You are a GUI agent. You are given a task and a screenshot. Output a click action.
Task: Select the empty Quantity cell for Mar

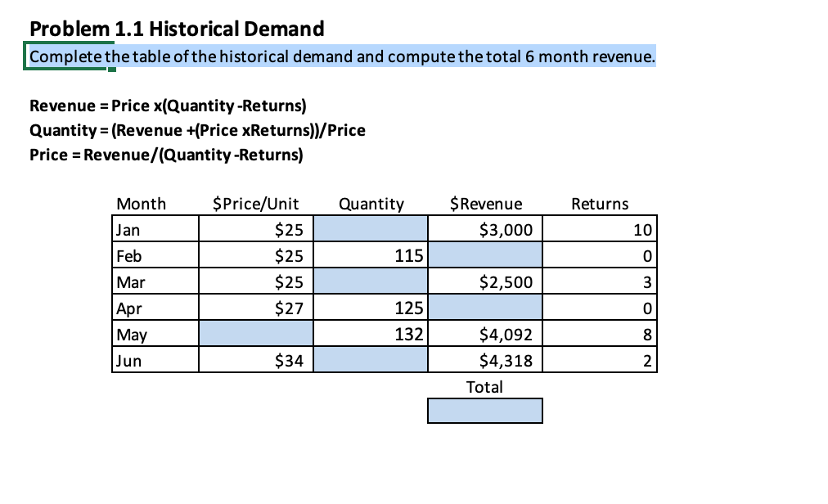pos(371,281)
